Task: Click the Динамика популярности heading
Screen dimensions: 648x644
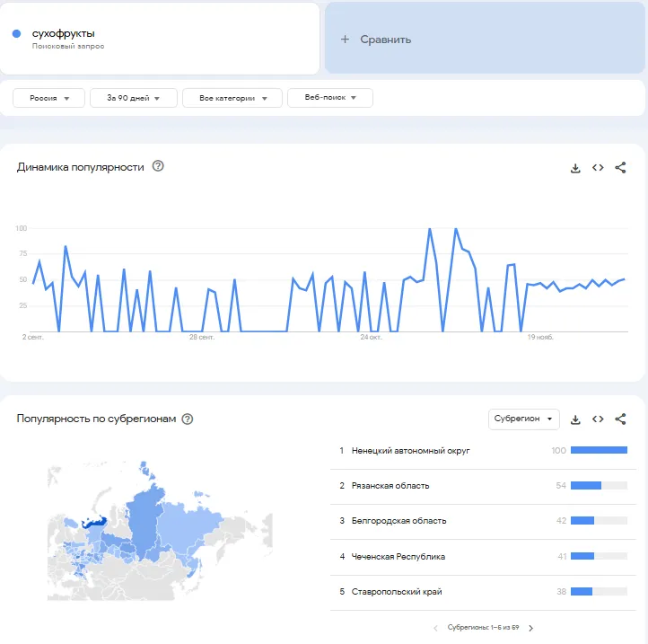Action: point(80,167)
